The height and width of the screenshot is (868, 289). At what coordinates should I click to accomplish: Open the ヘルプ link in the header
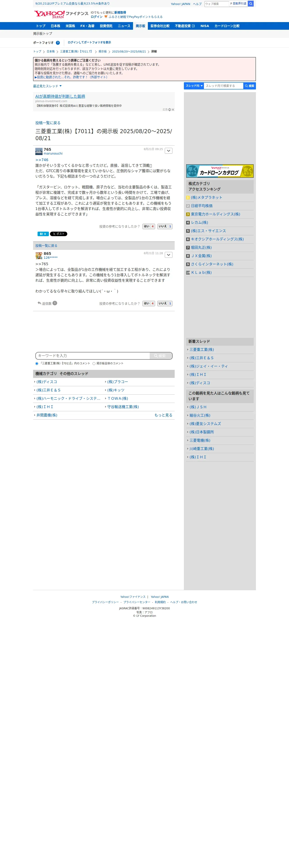pos(197,4)
